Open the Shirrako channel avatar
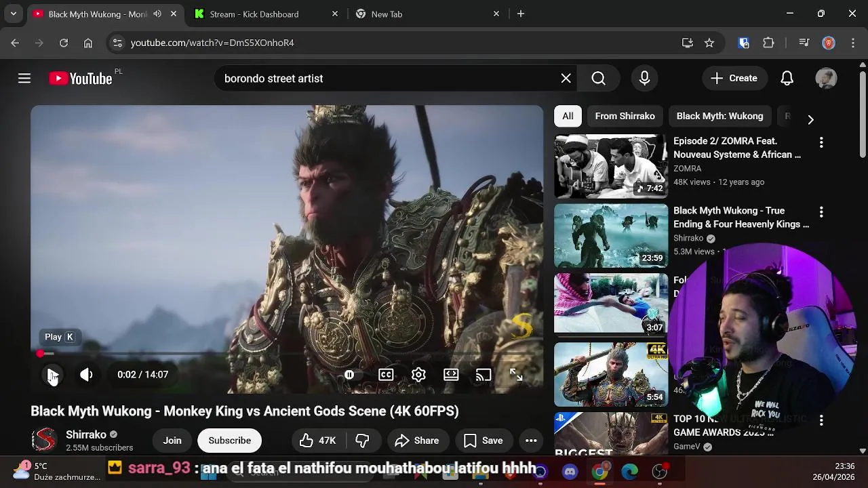The image size is (868, 488). (x=44, y=440)
